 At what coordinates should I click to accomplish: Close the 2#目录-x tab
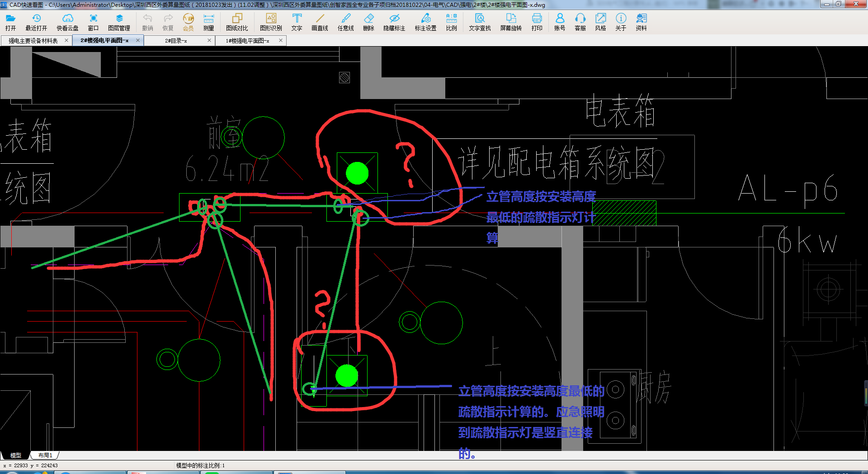(209, 40)
